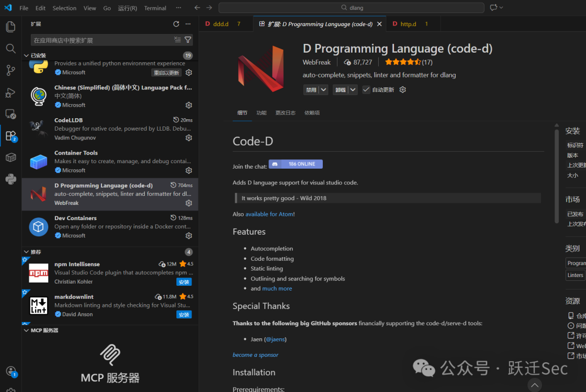
Task: Close the code-d extension tab
Action: (379, 24)
